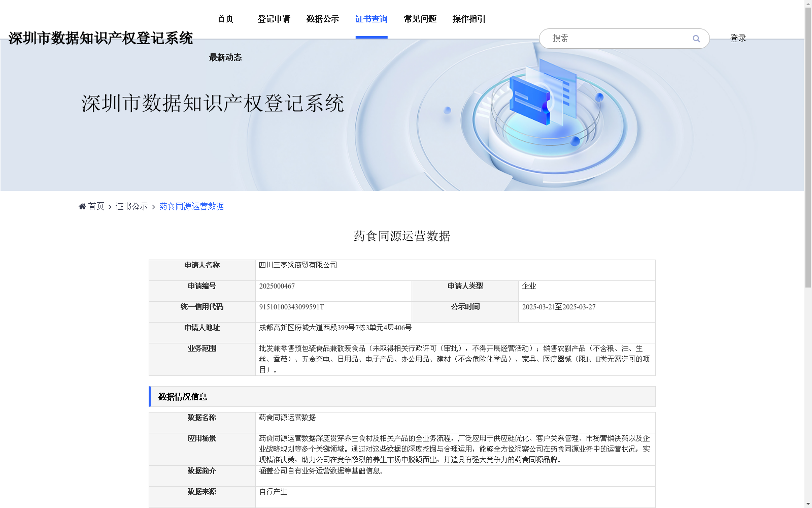The image size is (812, 508).
Task: Click the applicant type value 企业
Action: coord(529,286)
